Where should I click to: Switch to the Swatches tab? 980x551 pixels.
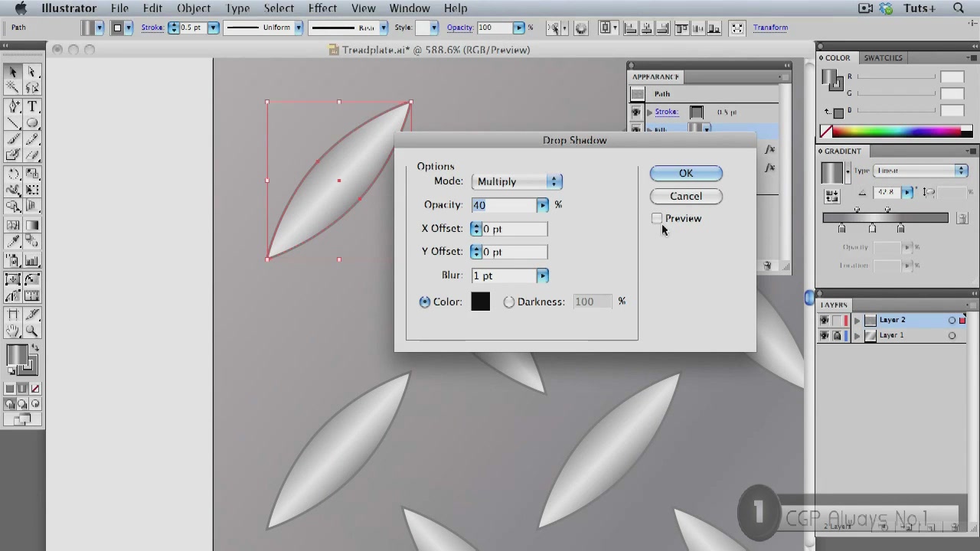click(883, 58)
